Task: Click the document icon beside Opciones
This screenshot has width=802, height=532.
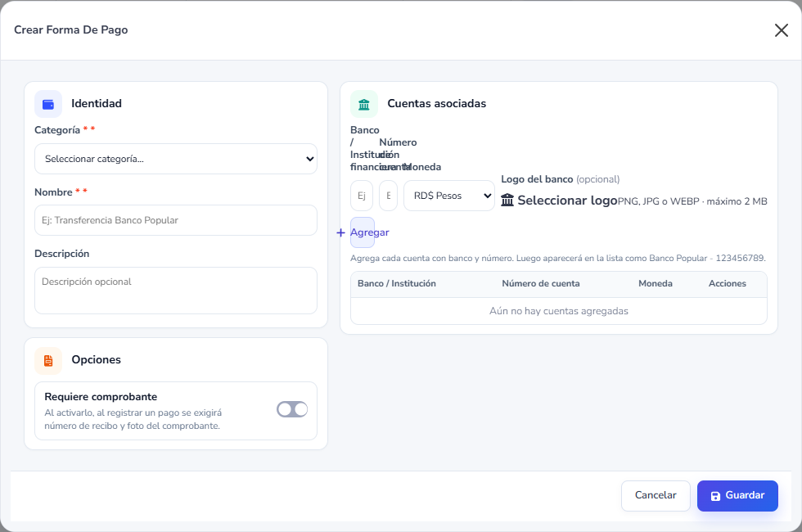Action: click(x=48, y=360)
